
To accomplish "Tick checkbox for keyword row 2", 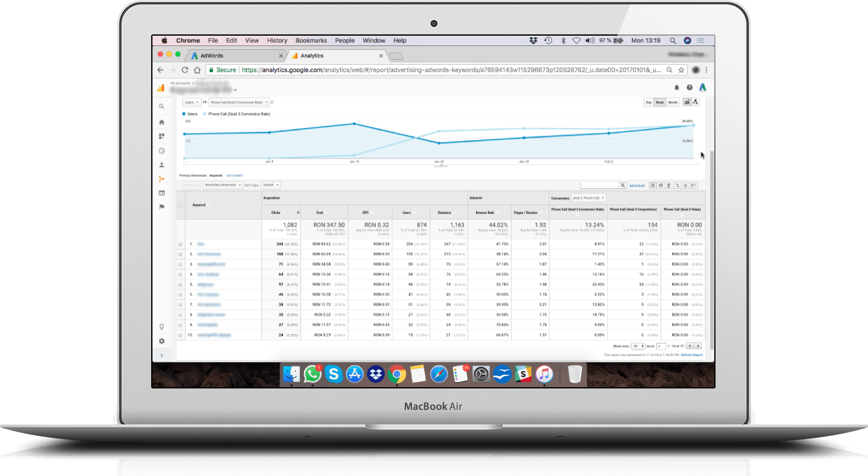I will point(180,254).
